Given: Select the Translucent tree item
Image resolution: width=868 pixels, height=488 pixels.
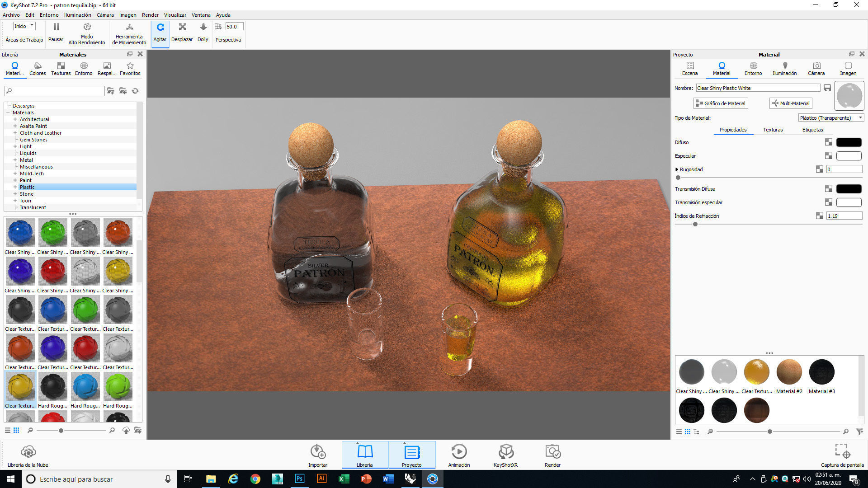Looking at the screenshot, I should pos(33,207).
